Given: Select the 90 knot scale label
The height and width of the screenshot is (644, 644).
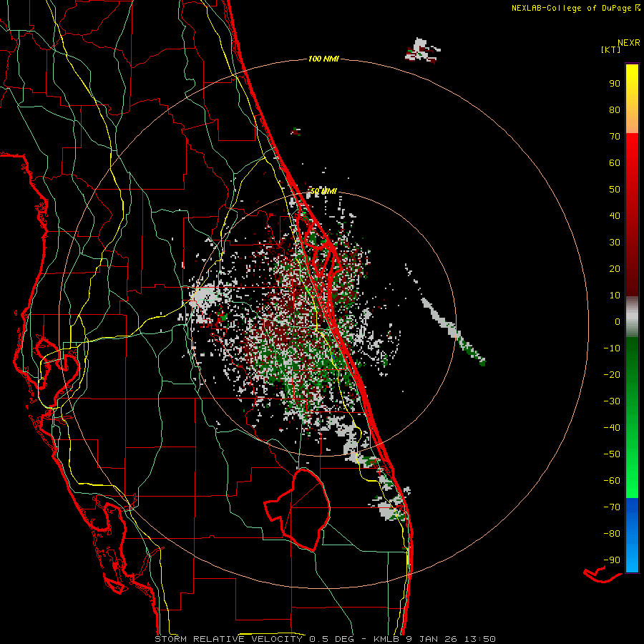Looking at the screenshot, I should [615, 84].
